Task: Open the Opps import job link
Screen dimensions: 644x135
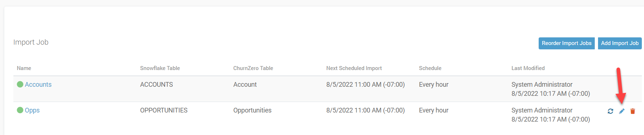Action: click(x=32, y=110)
